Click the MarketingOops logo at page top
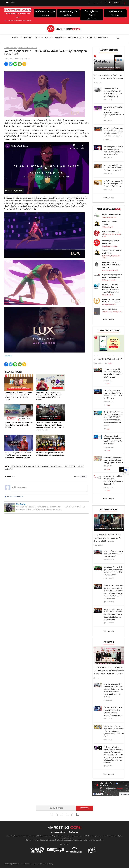This screenshot has width=129, height=868. 64,29
